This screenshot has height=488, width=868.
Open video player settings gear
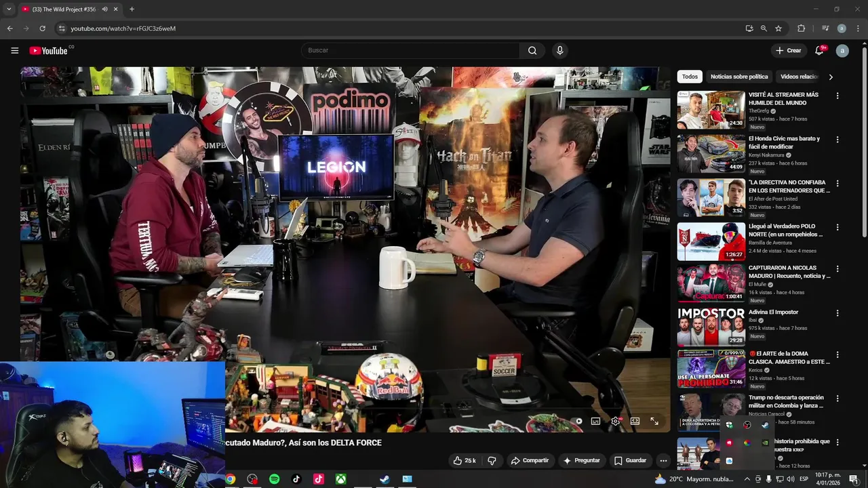click(615, 421)
